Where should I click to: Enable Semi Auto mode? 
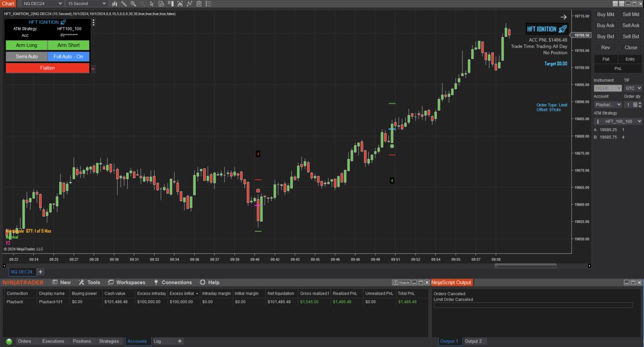coord(26,57)
